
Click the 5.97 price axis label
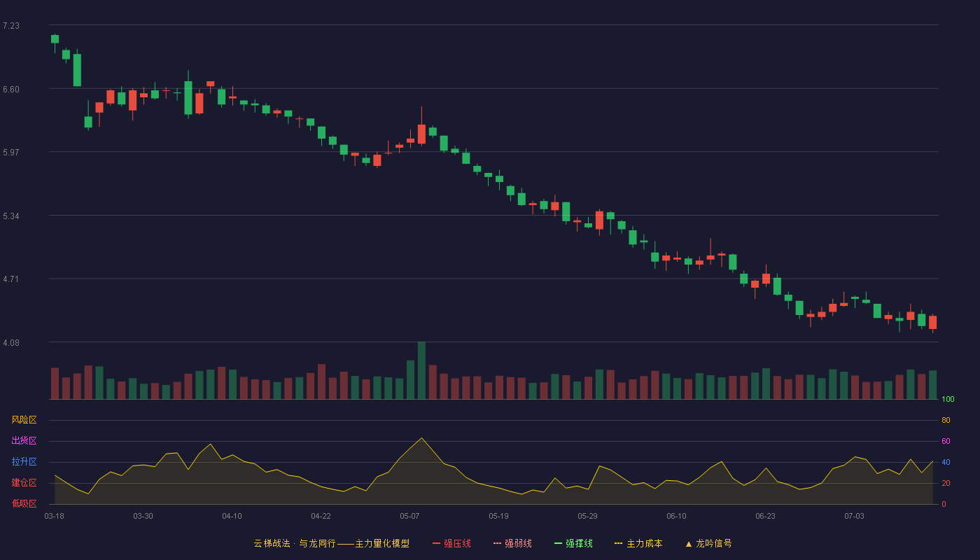click(11, 153)
